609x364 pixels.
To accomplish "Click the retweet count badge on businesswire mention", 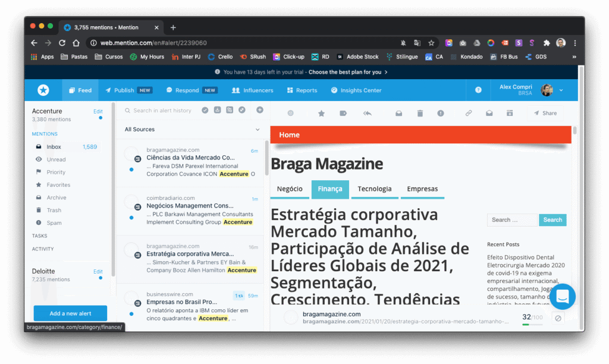I will coord(239,296).
